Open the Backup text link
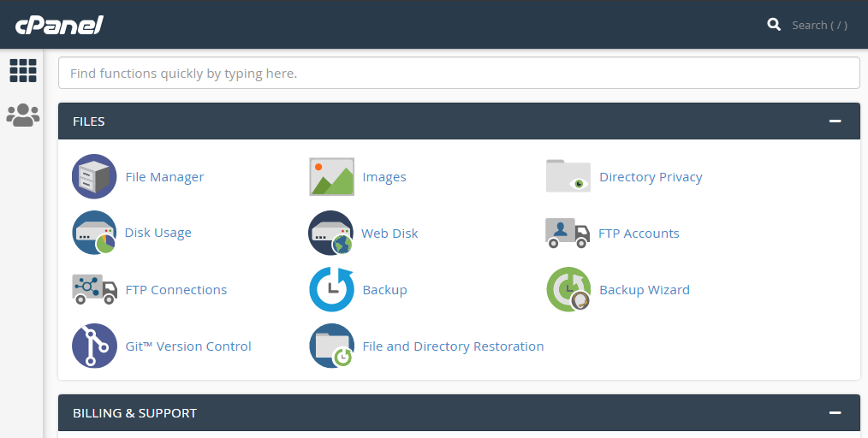This screenshot has width=868, height=438. point(384,290)
